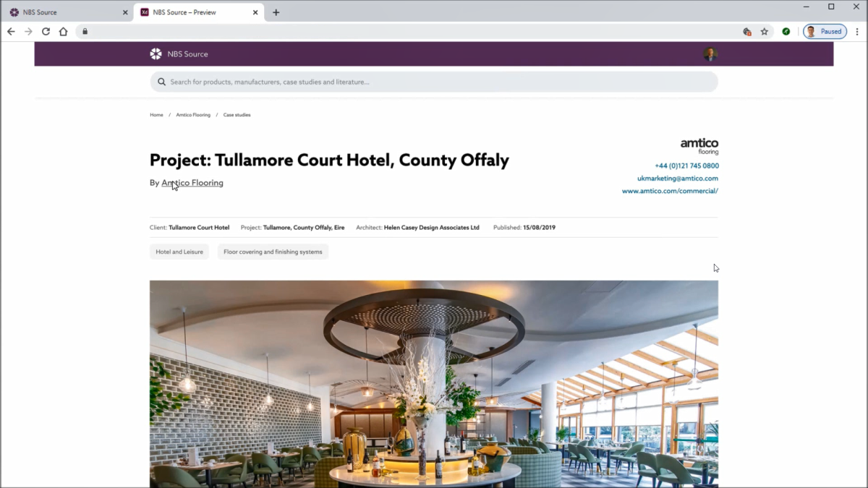This screenshot has width=868, height=488.
Task: Click the ukmarketing@amtico.com email link
Action: pyautogui.click(x=678, y=179)
